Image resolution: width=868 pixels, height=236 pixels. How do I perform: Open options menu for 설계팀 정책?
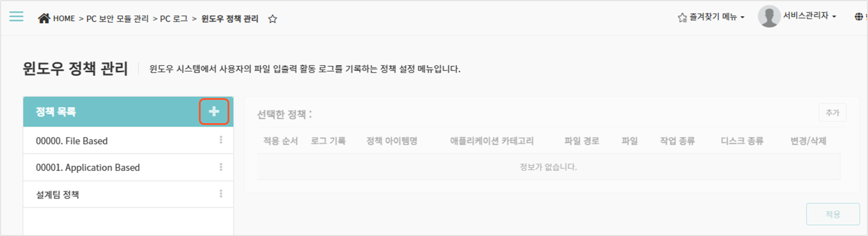point(221,194)
